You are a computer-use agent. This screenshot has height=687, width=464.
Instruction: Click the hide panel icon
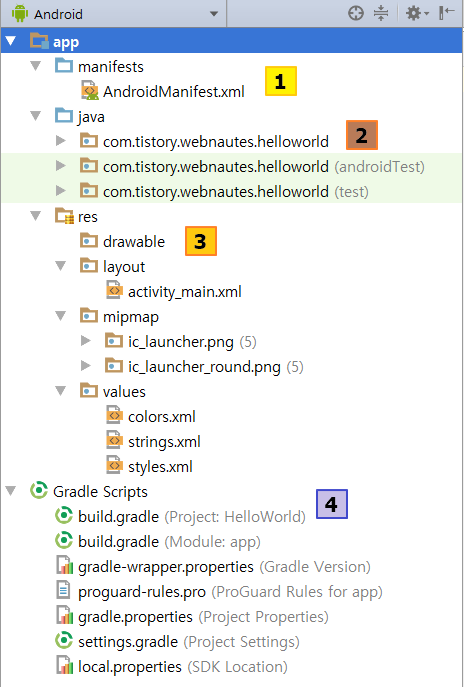(446, 13)
